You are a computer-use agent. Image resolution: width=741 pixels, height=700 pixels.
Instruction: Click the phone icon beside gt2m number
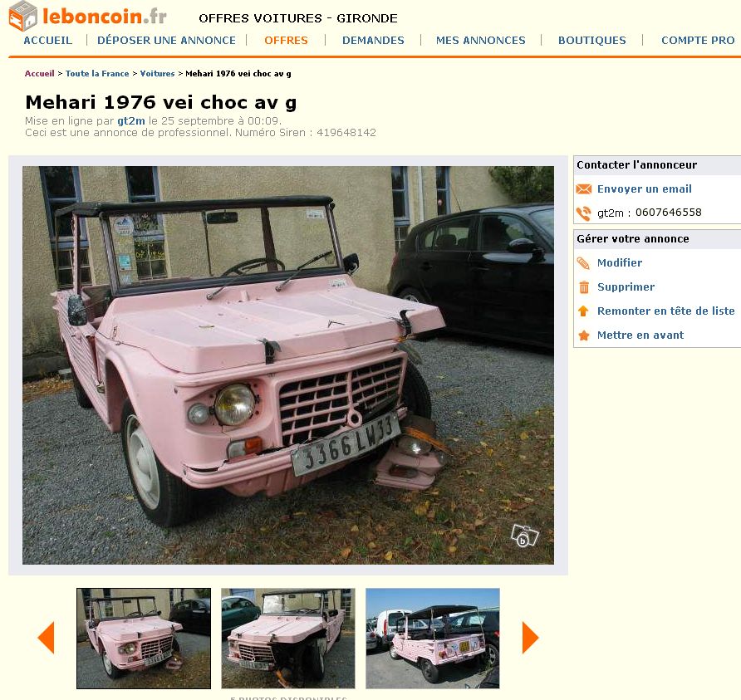(584, 213)
